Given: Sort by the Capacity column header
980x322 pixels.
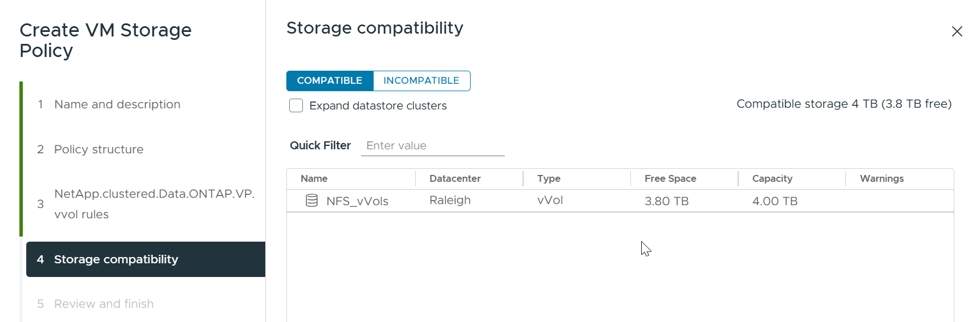Looking at the screenshot, I should click(772, 178).
